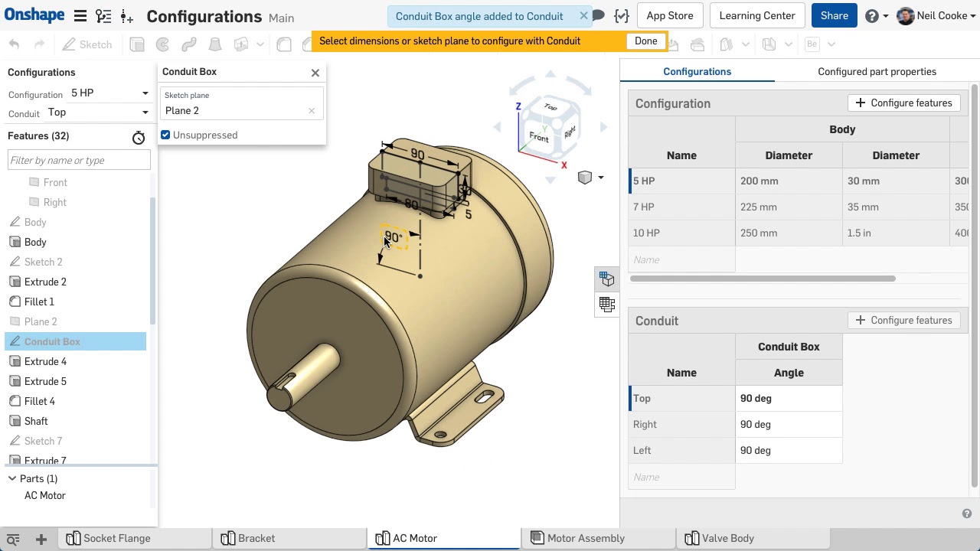
Task: Open the Conduit Top dropdown
Action: [x=98, y=112]
